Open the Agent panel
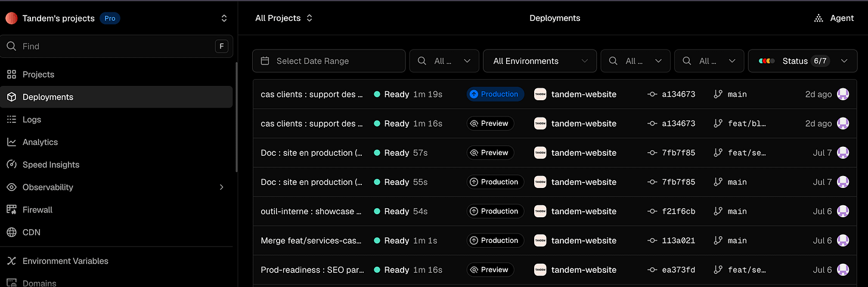The width and height of the screenshot is (868, 287). click(x=834, y=18)
